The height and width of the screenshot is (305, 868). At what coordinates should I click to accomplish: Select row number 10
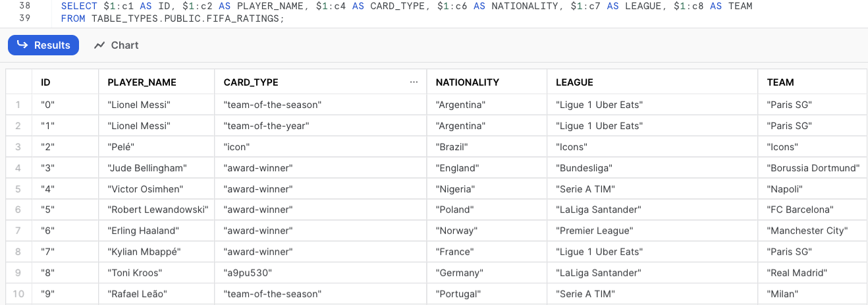pos(18,294)
